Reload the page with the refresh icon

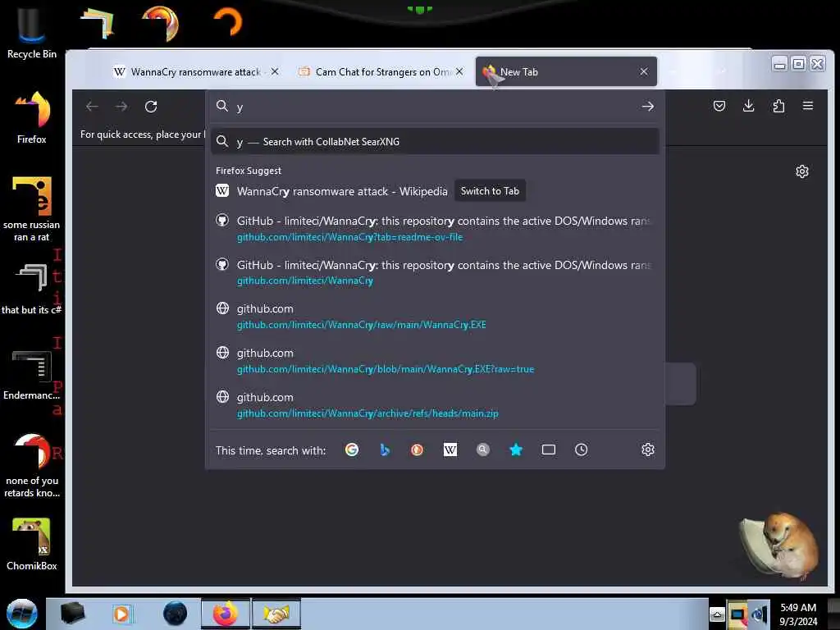(151, 107)
